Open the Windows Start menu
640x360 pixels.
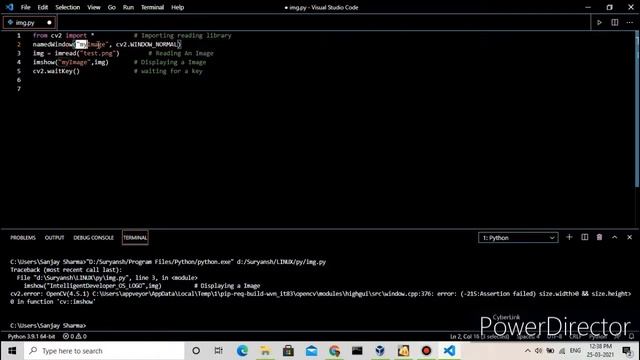(x=12, y=351)
